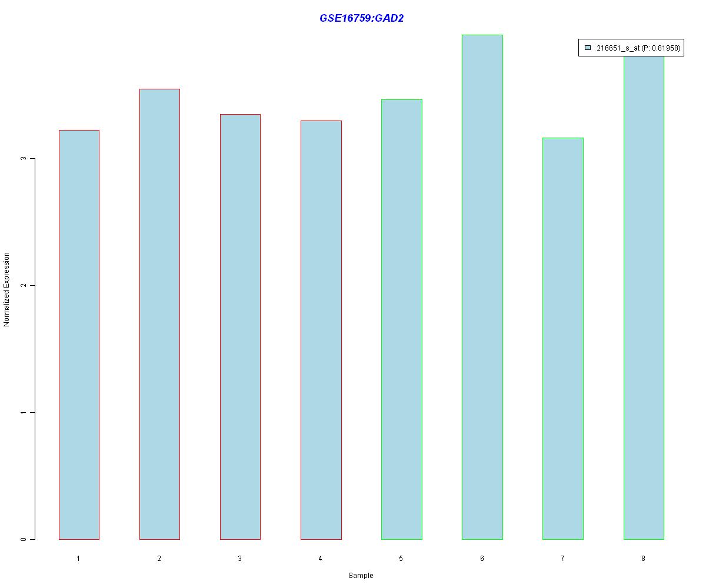Click legend label 216651_s_at (P: 0.81958)
Screen dimensions: 706x588
(638, 48)
